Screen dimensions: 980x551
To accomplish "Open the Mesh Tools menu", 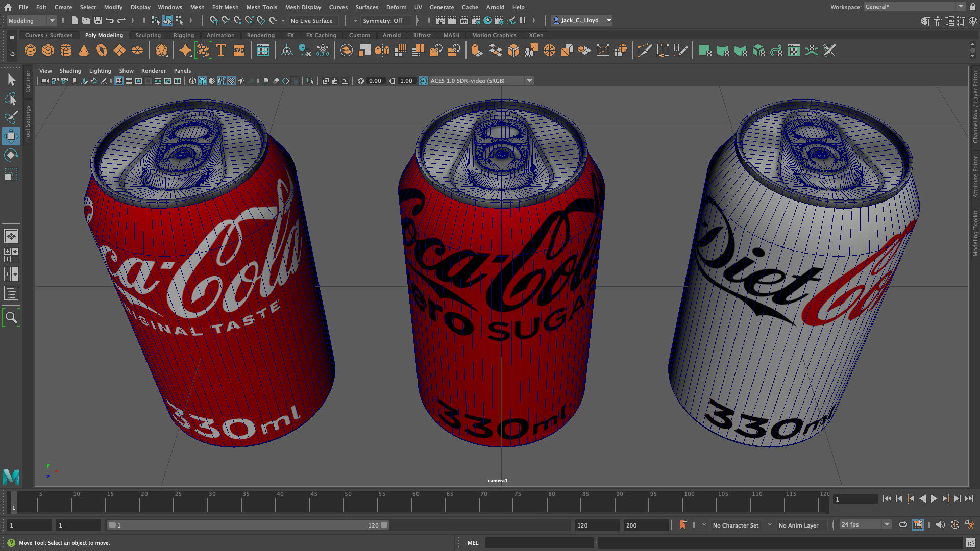I will [261, 7].
